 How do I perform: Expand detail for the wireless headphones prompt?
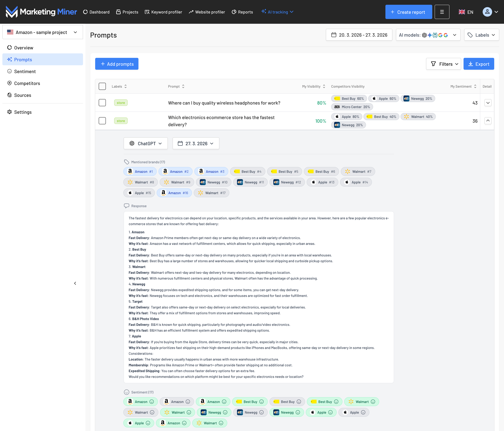(x=488, y=103)
